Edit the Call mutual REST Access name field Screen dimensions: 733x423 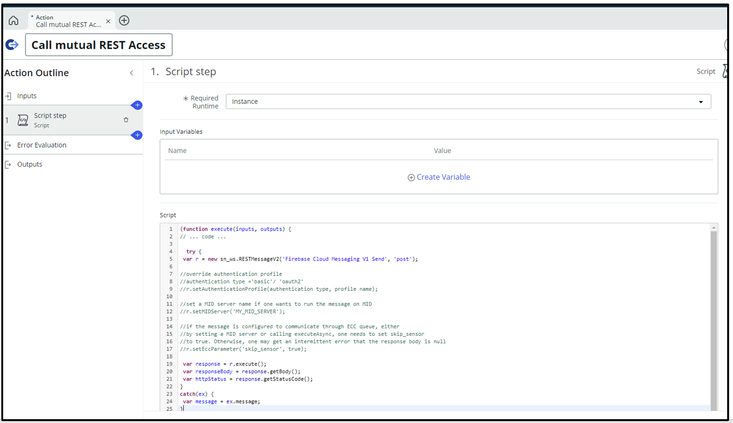99,45
